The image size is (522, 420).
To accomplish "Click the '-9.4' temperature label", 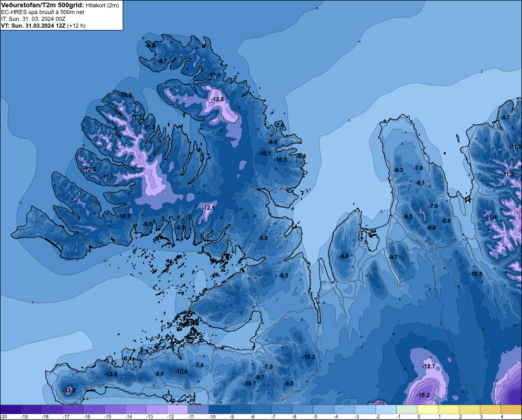I will (272, 142).
